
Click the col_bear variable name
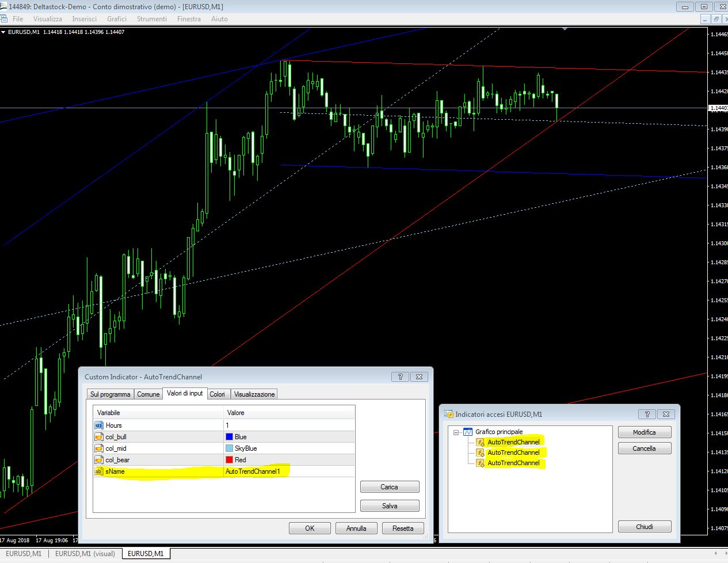[x=117, y=460]
